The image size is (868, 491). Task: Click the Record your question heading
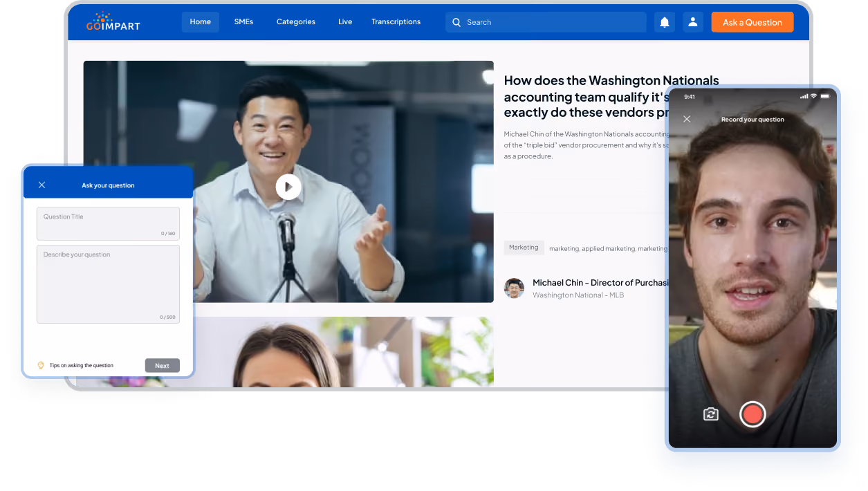[752, 120]
